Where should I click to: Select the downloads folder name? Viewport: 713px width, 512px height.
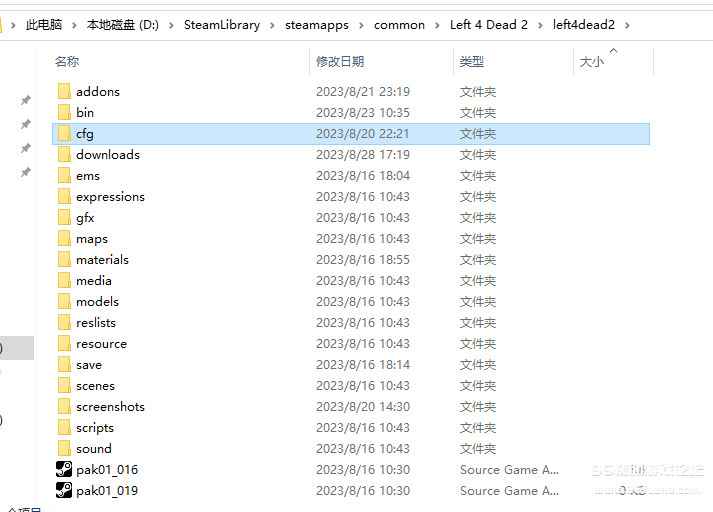click(x=108, y=155)
